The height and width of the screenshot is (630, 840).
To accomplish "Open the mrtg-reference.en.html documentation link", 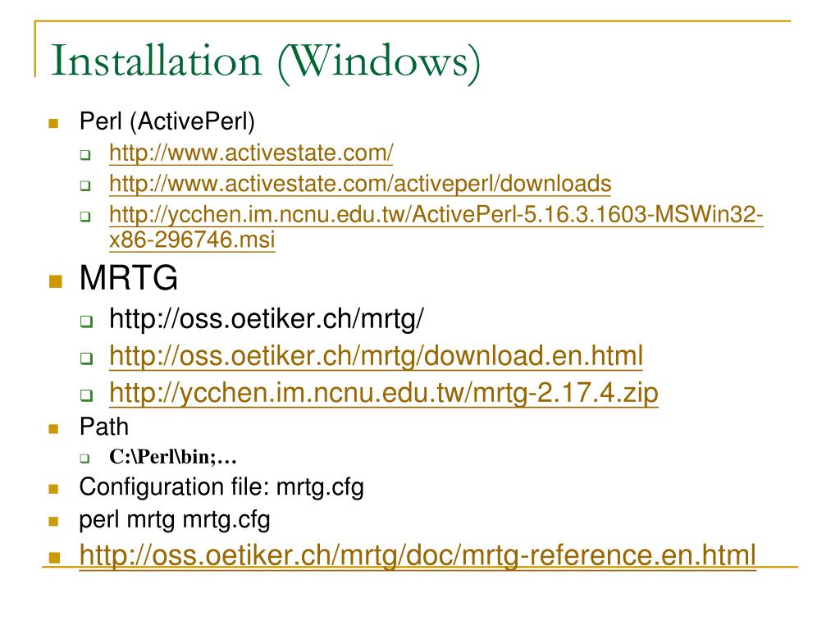I will point(418,555).
